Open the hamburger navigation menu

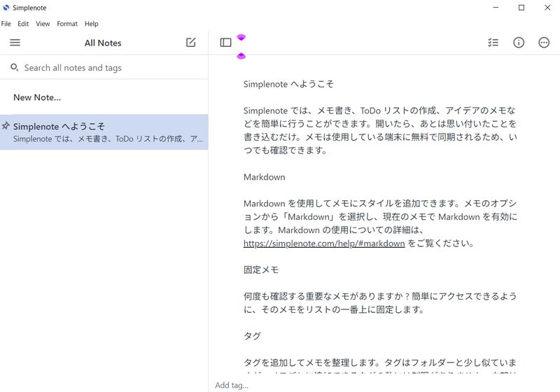(15, 43)
